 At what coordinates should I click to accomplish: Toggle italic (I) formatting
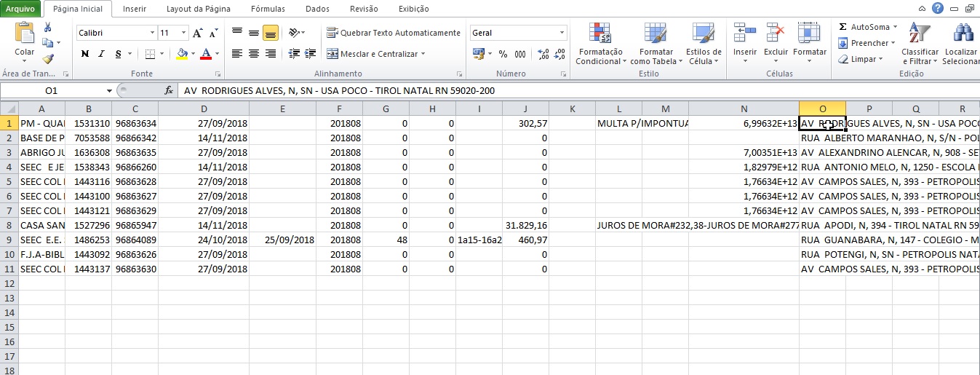(101, 54)
